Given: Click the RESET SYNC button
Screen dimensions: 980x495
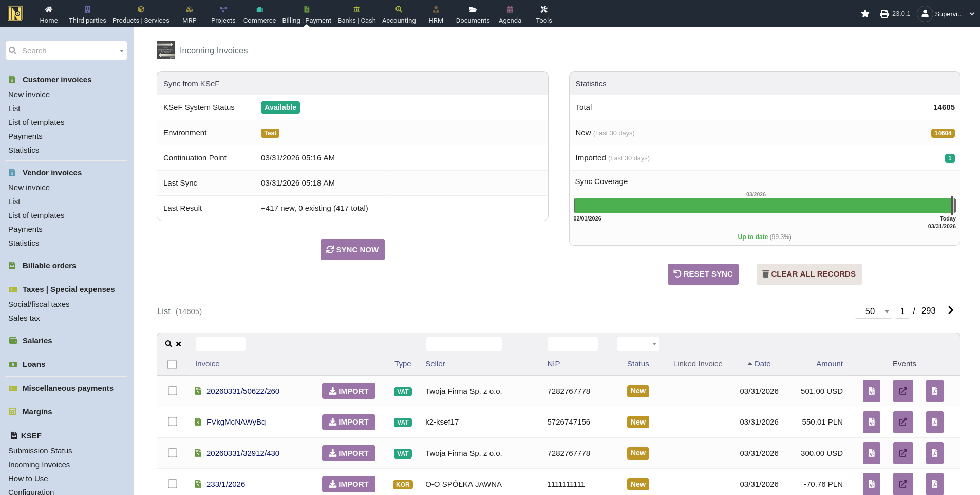Looking at the screenshot, I should click(703, 274).
